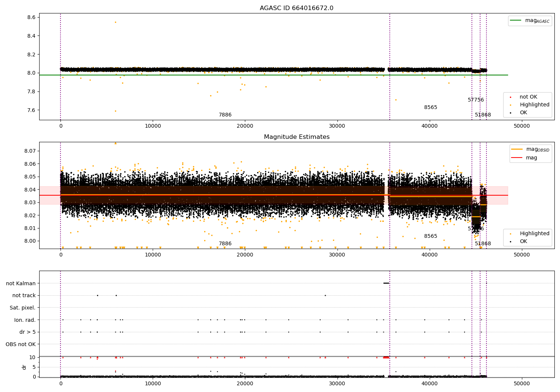Click the 8.00 y-axis tick label
560x392 pixels.
tap(30, 241)
